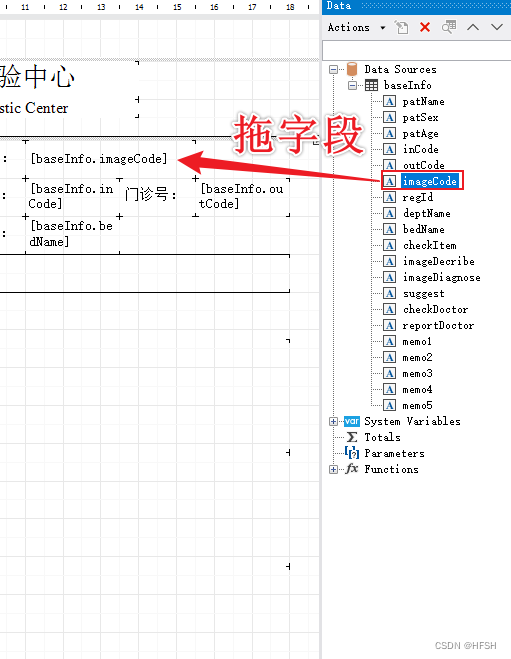Collapse the baseInfo table node

point(352,86)
